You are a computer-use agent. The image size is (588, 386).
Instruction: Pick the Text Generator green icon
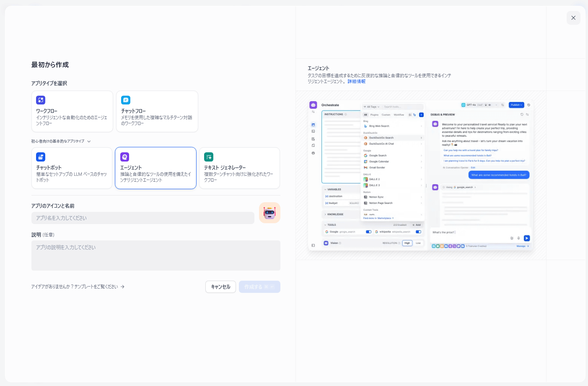pos(209,157)
